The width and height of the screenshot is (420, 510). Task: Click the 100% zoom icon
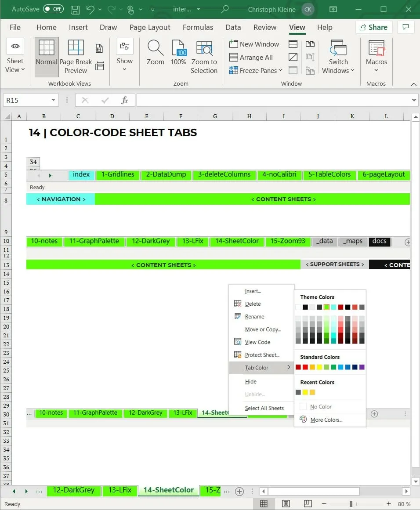[x=178, y=53]
